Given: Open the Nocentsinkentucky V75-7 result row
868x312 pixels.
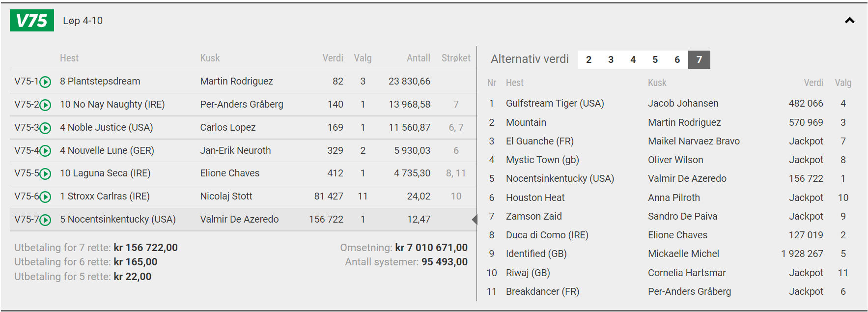Looking at the screenshot, I should pos(243,220).
